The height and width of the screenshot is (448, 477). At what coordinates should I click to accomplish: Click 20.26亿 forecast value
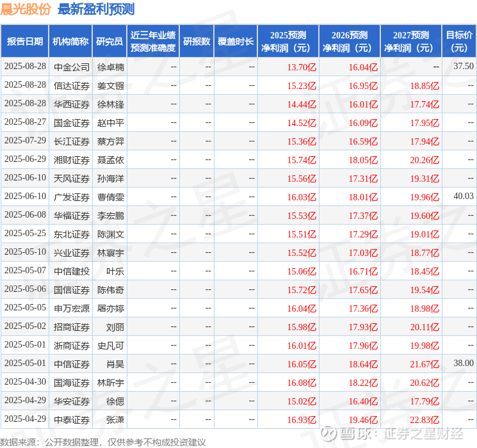(424, 160)
